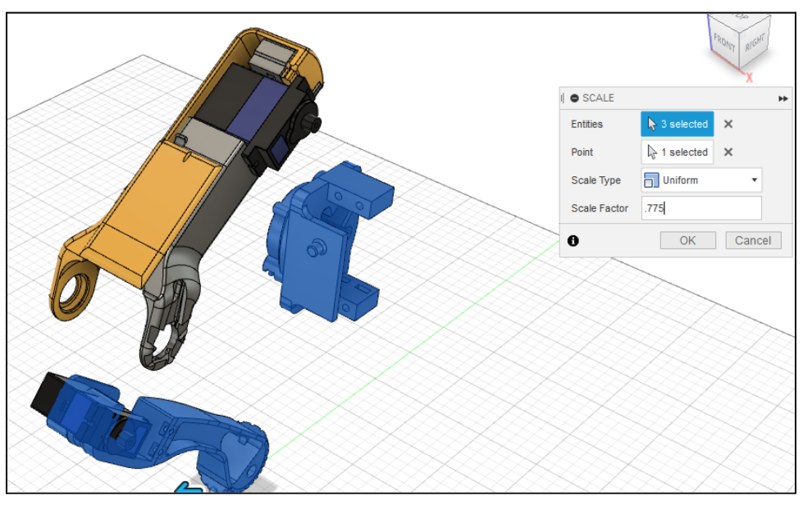The width and height of the screenshot is (812, 505).
Task: Clear the Point selection with X
Action: pyautogui.click(x=728, y=152)
